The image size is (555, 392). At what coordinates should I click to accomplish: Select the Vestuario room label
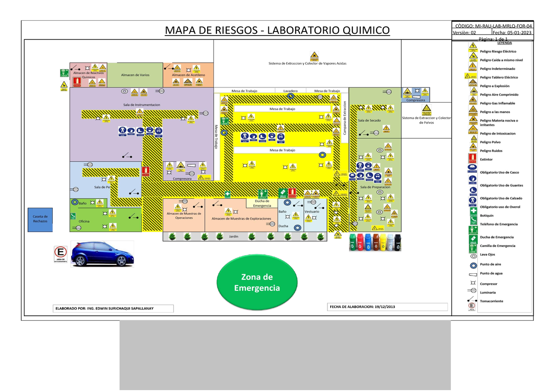pyautogui.click(x=312, y=211)
